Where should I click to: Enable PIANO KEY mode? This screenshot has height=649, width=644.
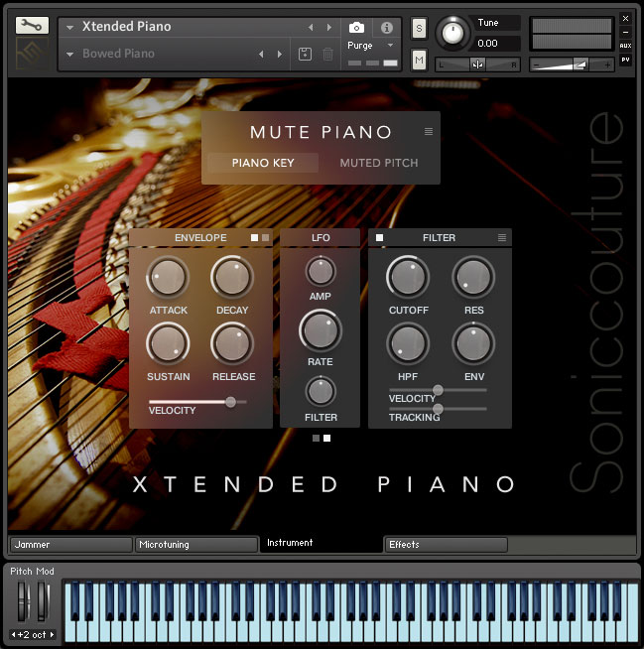263,163
